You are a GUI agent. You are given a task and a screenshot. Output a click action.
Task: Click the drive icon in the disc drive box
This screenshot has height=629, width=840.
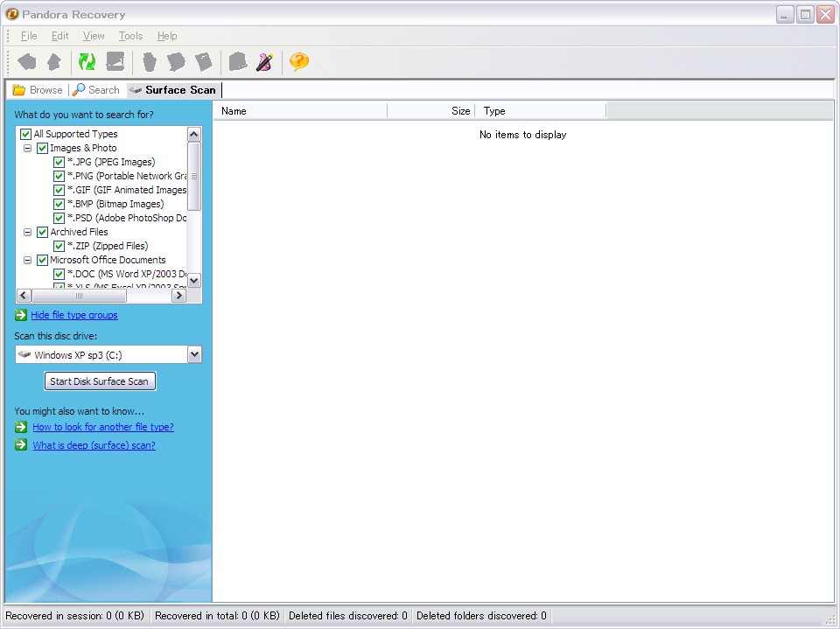(x=24, y=354)
